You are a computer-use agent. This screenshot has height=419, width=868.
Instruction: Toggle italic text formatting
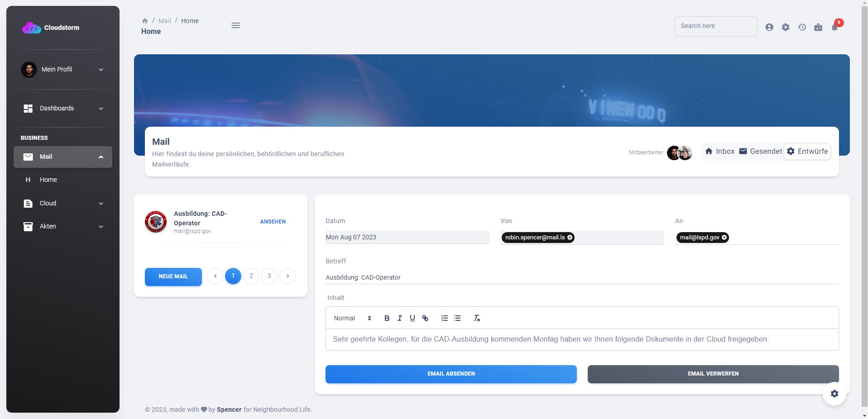399,318
